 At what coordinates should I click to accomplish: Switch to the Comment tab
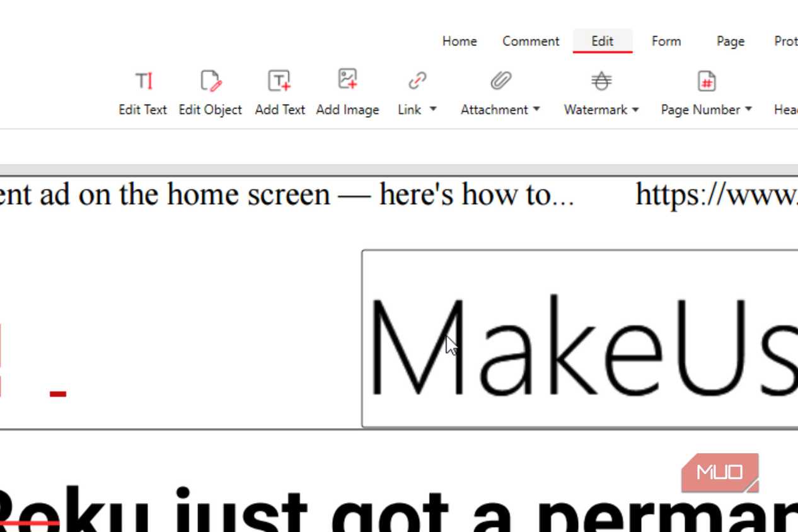[531, 41]
